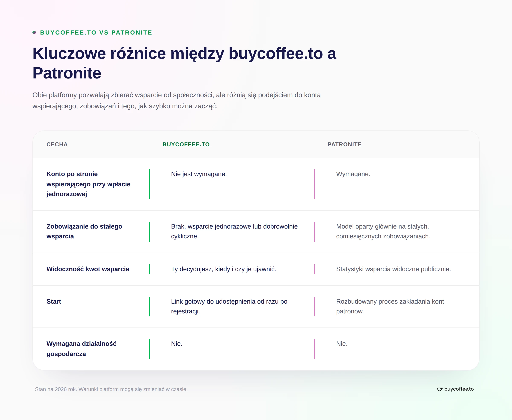Click the 'BUYCOFFEE.TO' column header
Screen dimensions: 512x420
point(186,144)
